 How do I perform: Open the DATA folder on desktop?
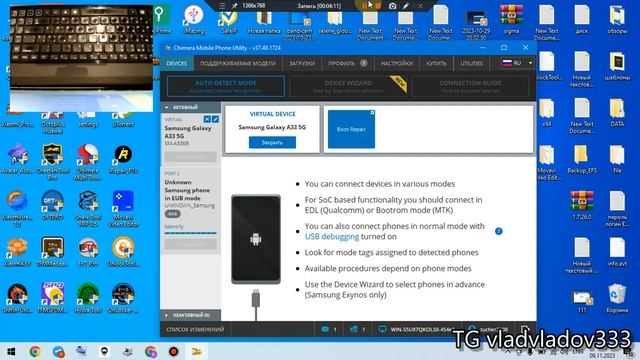[617, 112]
